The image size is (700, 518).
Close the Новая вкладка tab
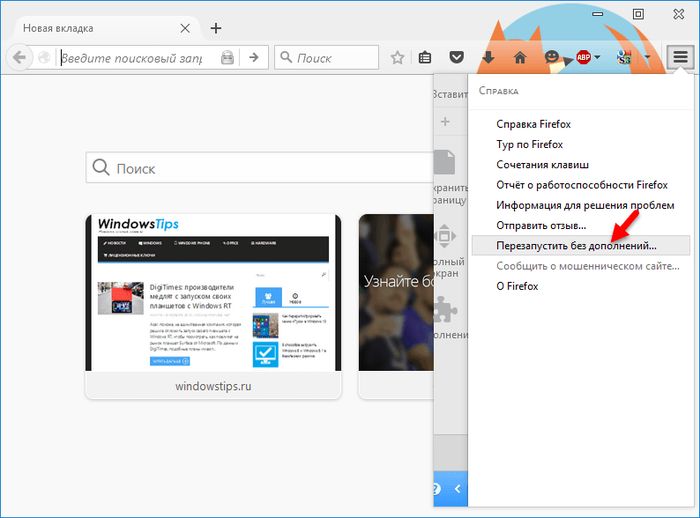(185, 29)
